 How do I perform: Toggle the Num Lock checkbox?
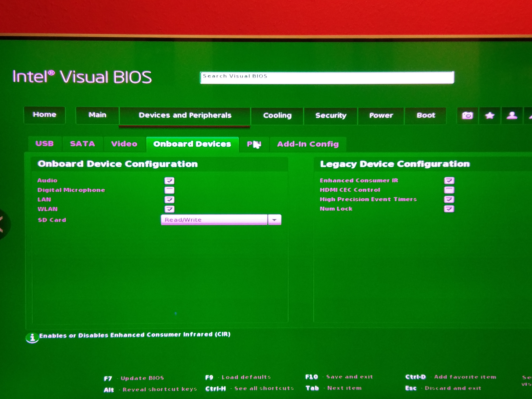[x=449, y=209]
